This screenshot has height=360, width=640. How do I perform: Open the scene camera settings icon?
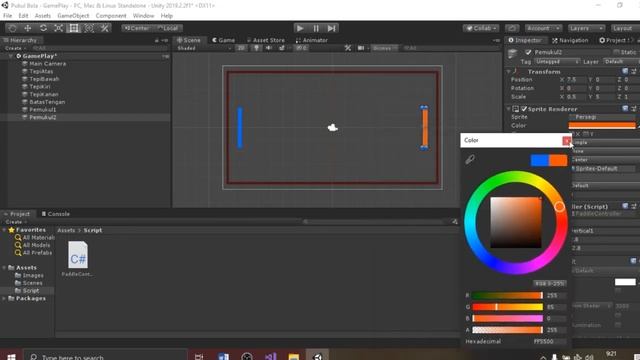point(361,48)
